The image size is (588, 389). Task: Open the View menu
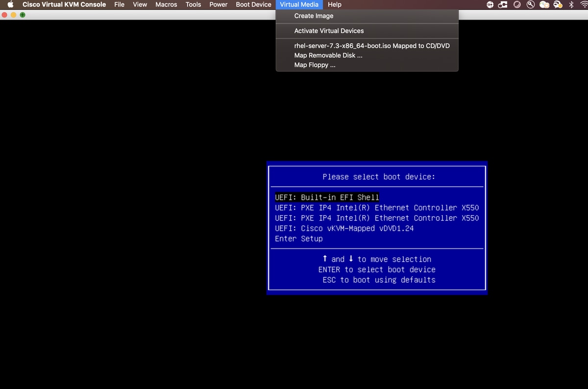pyautogui.click(x=140, y=4)
